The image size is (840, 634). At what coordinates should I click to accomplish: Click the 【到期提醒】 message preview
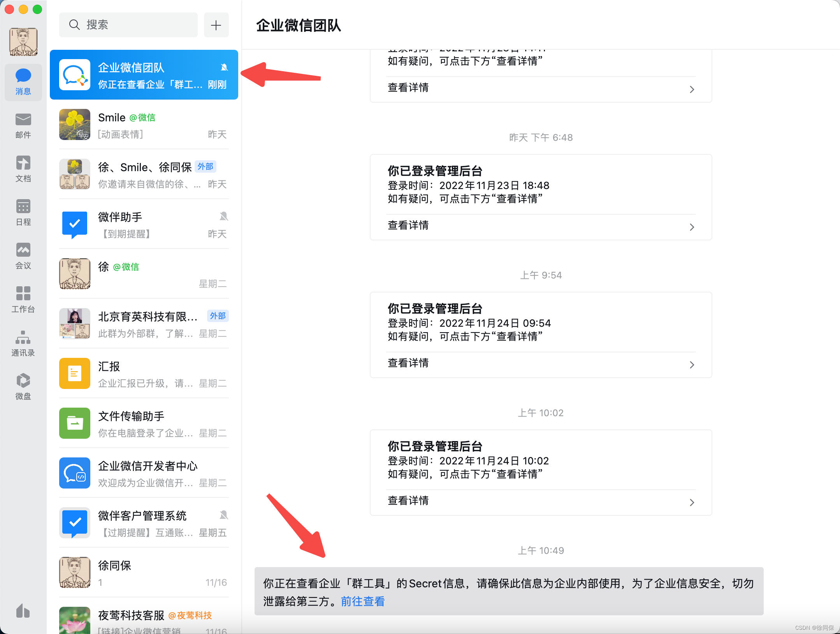coord(126,234)
